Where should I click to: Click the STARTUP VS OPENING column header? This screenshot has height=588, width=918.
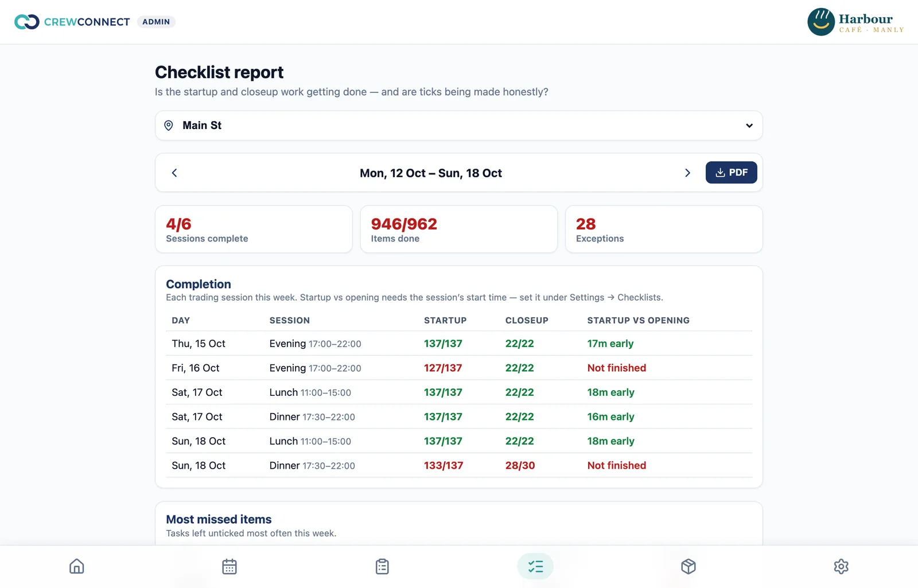(x=638, y=321)
